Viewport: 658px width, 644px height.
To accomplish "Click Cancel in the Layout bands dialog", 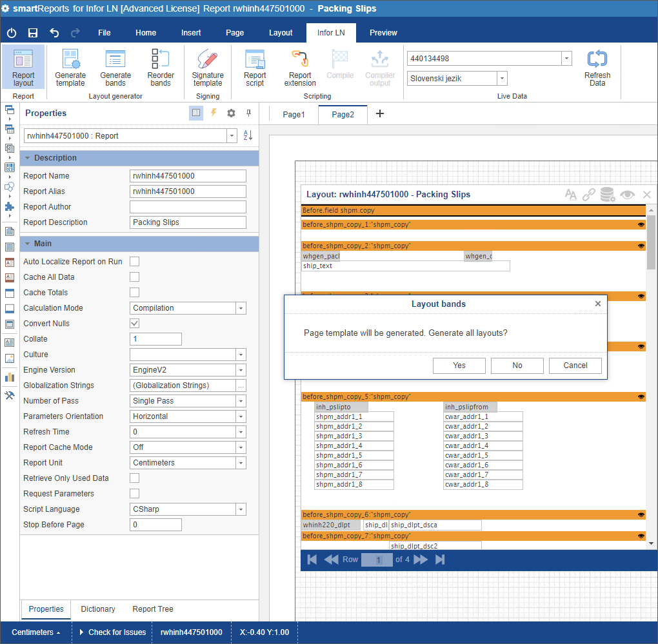I will [575, 366].
